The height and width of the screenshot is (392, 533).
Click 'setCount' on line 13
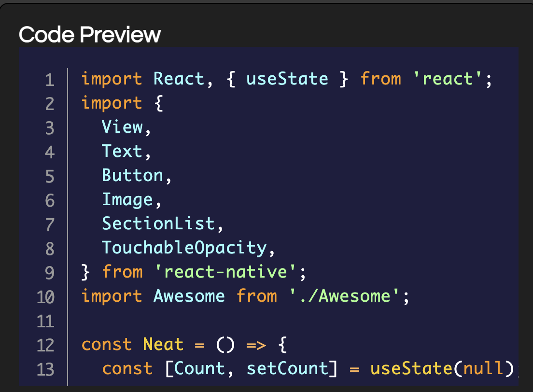287,368
